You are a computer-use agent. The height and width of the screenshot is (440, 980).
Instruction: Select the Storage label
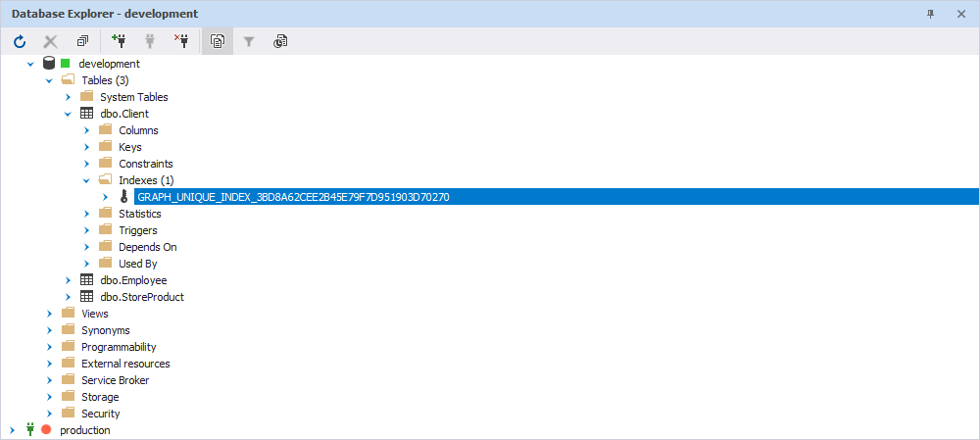[x=100, y=397]
